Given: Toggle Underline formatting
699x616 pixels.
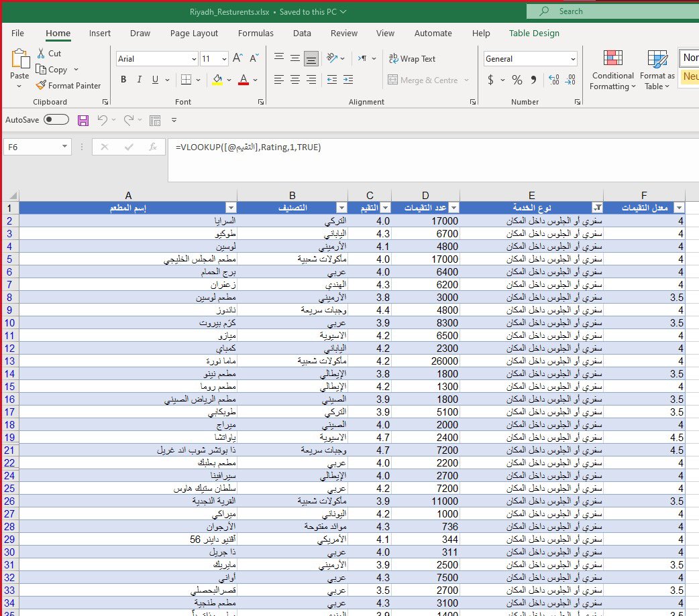Looking at the screenshot, I should 155,80.
